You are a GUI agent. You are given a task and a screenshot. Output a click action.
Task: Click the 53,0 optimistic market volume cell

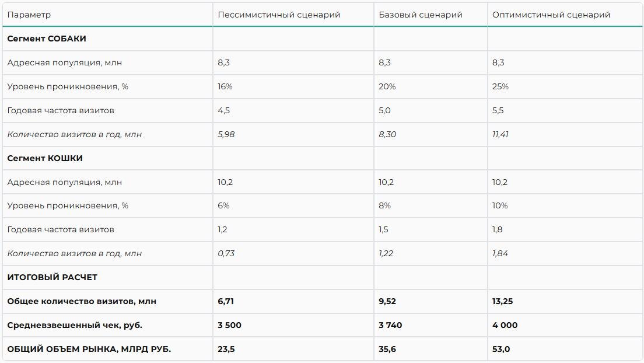pos(501,349)
